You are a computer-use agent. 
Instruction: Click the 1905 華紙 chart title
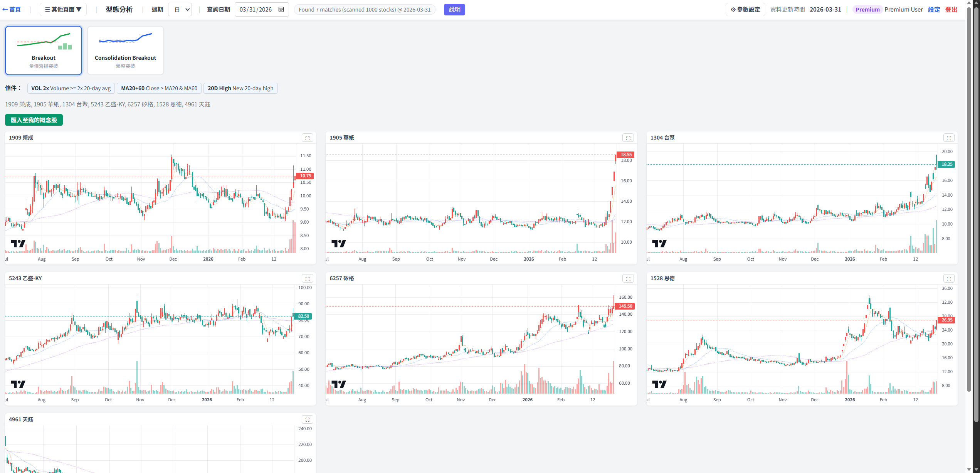(x=342, y=138)
